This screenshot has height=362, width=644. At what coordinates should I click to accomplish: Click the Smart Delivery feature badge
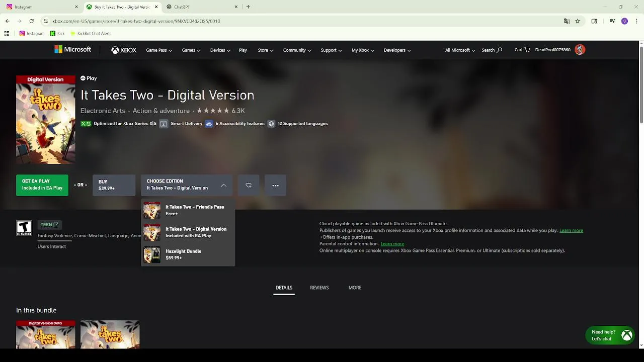(x=181, y=124)
